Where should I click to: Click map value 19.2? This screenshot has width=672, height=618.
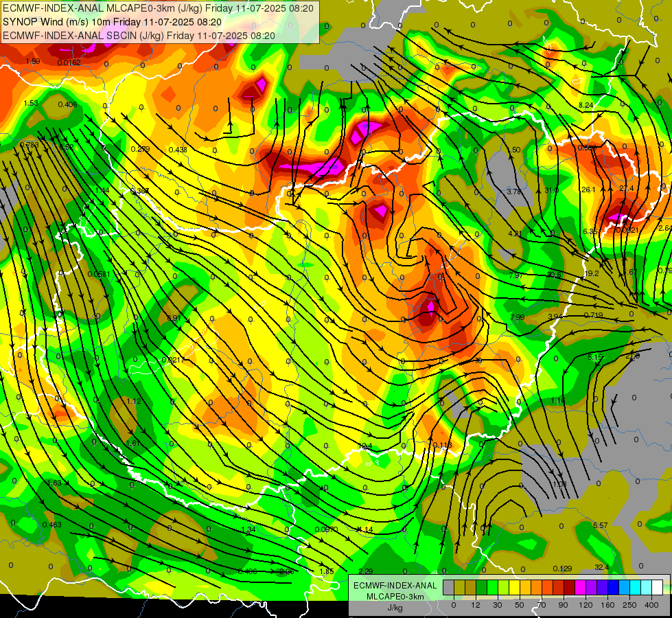click(592, 273)
